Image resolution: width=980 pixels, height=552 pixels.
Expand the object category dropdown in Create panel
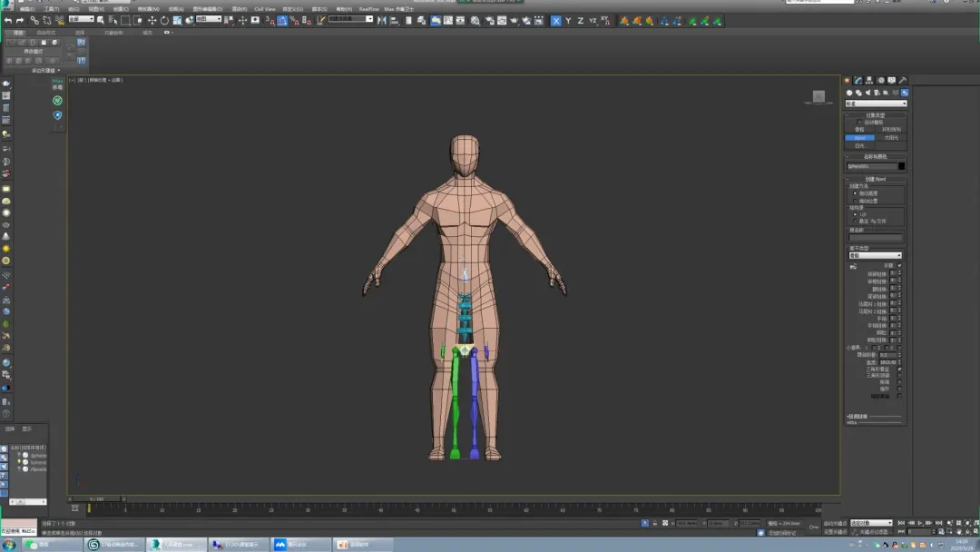click(875, 103)
